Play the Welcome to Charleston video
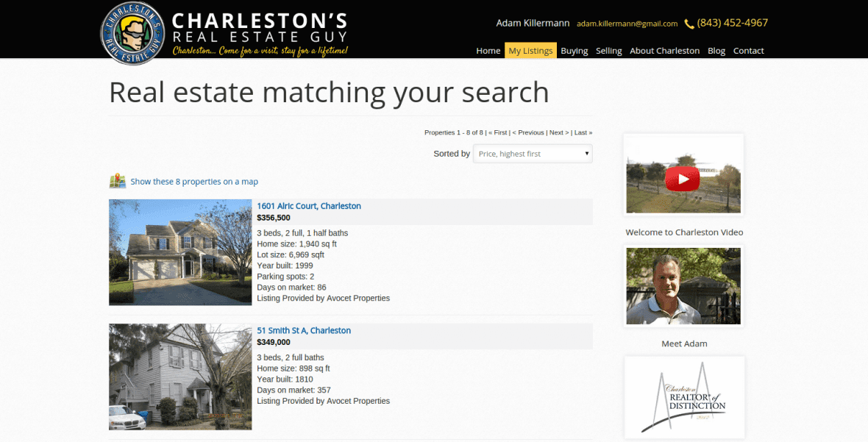Screen dimensions: 868x442 pos(683,179)
